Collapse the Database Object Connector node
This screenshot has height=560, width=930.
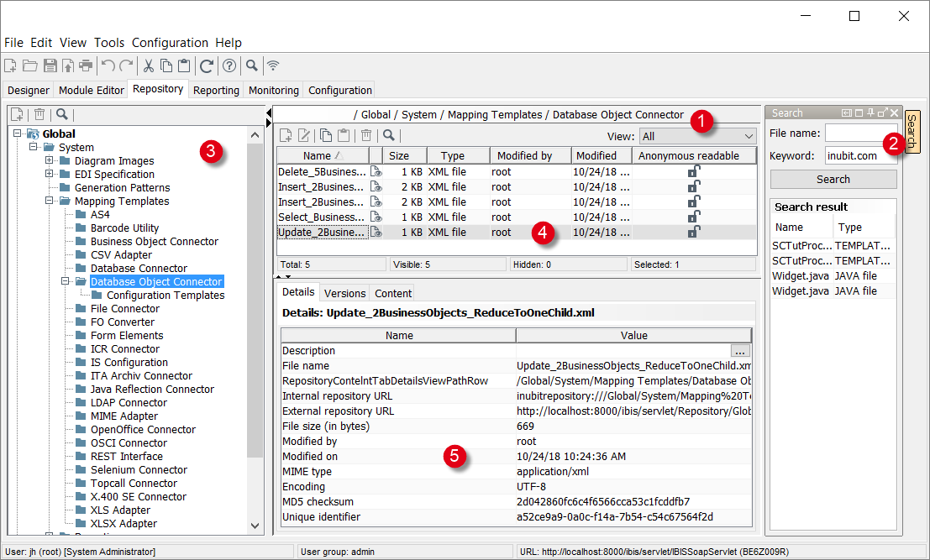[66, 282]
